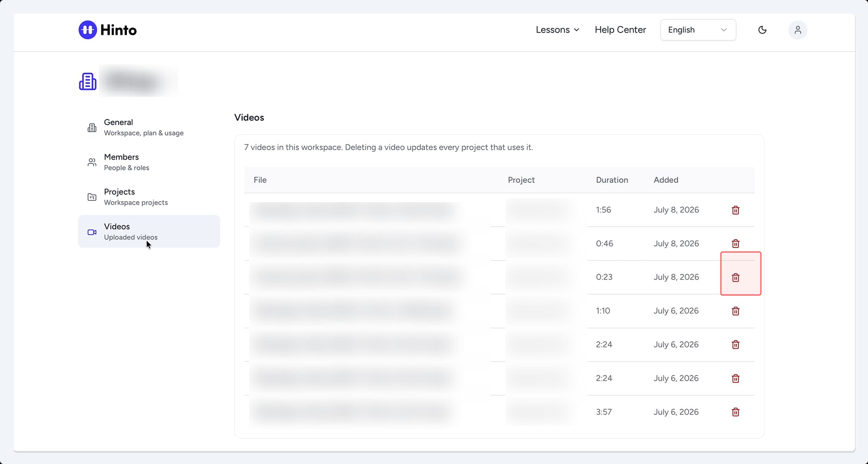Remove the 0:23 video with trash icon
The width and height of the screenshot is (868, 464).
point(736,277)
